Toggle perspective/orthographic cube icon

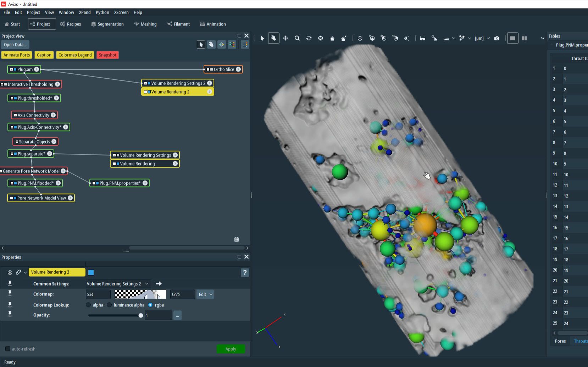pos(360,38)
